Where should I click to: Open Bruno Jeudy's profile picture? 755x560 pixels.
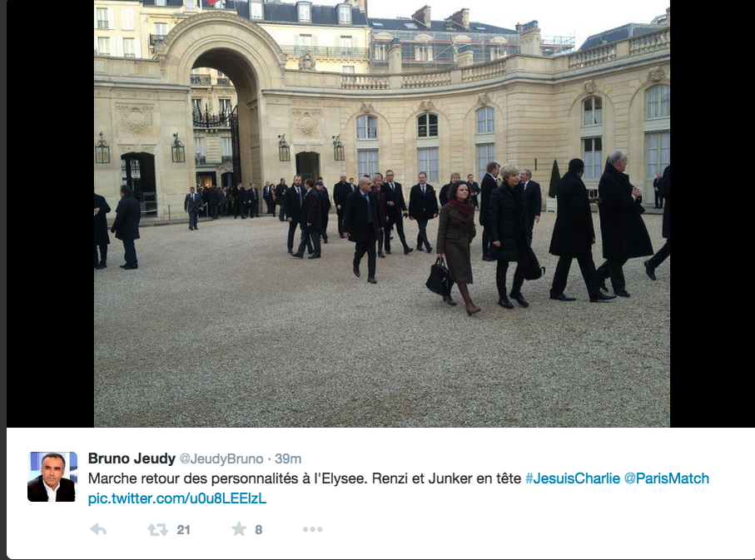point(52,477)
